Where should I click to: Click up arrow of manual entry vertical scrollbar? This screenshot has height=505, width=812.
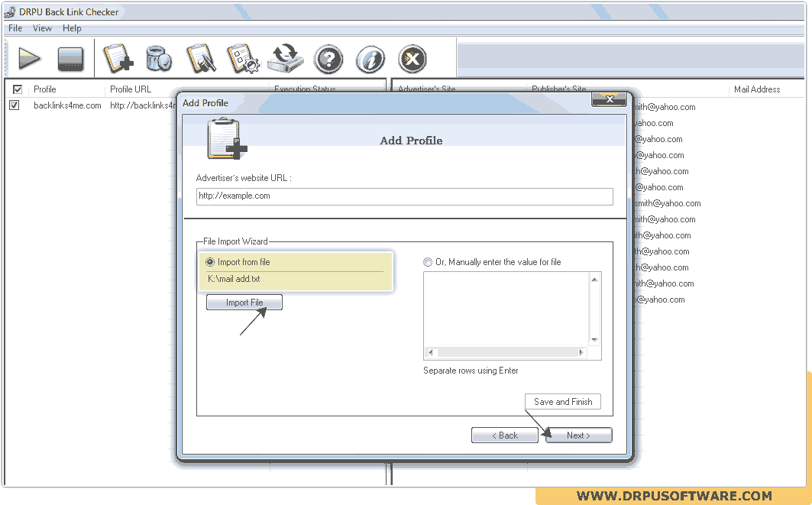click(594, 280)
